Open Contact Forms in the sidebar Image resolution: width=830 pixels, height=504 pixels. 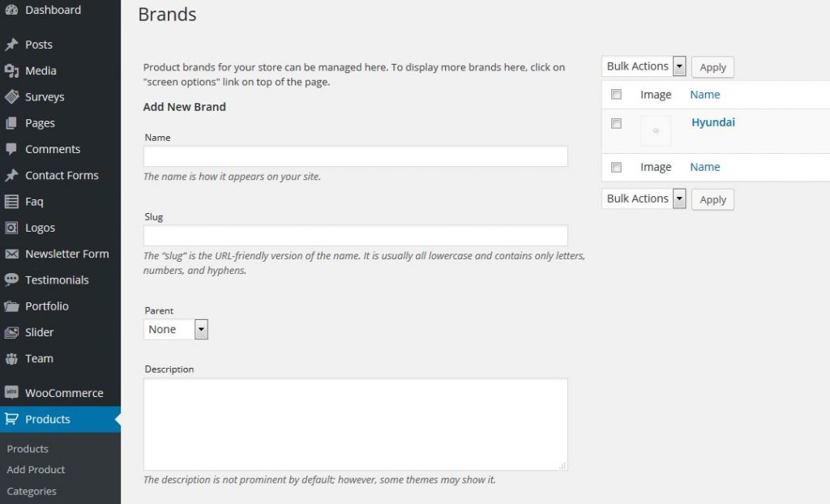60,175
